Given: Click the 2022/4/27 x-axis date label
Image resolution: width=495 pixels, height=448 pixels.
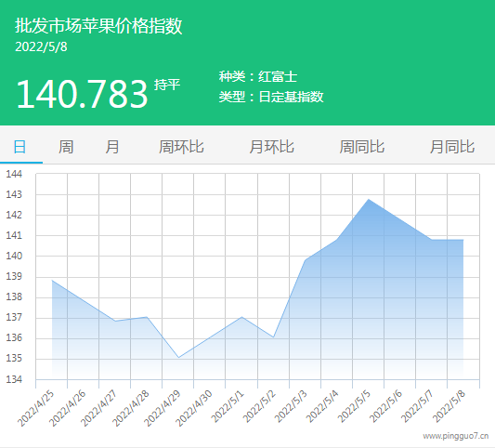Looking at the screenshot, I should click(x=98, y=409).
